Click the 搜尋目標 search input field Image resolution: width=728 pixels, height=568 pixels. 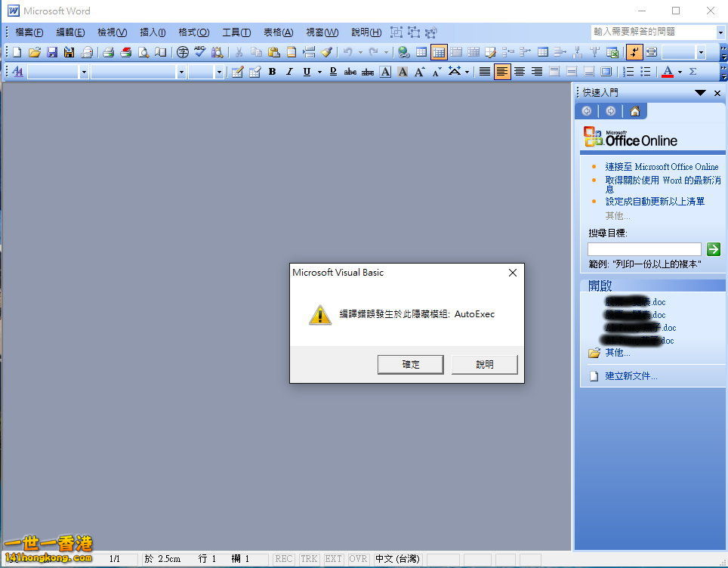(x=644, y=249)
